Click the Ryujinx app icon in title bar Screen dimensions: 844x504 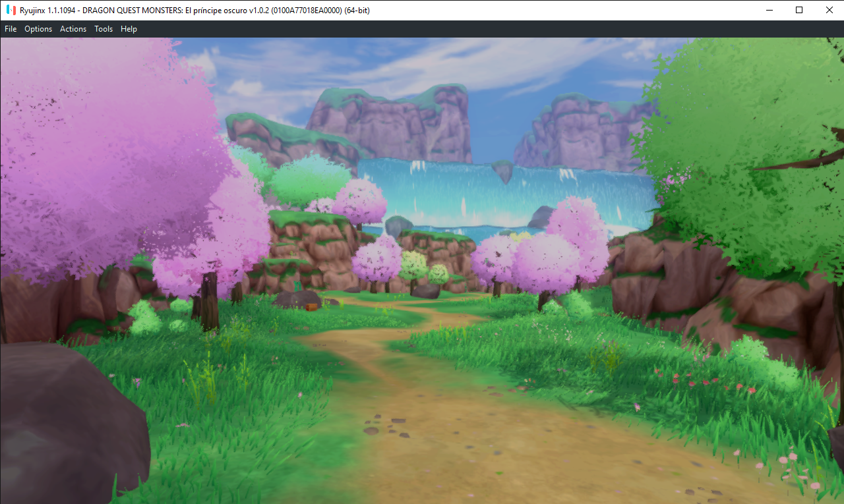pyautogui.click(x=11, y=10)
